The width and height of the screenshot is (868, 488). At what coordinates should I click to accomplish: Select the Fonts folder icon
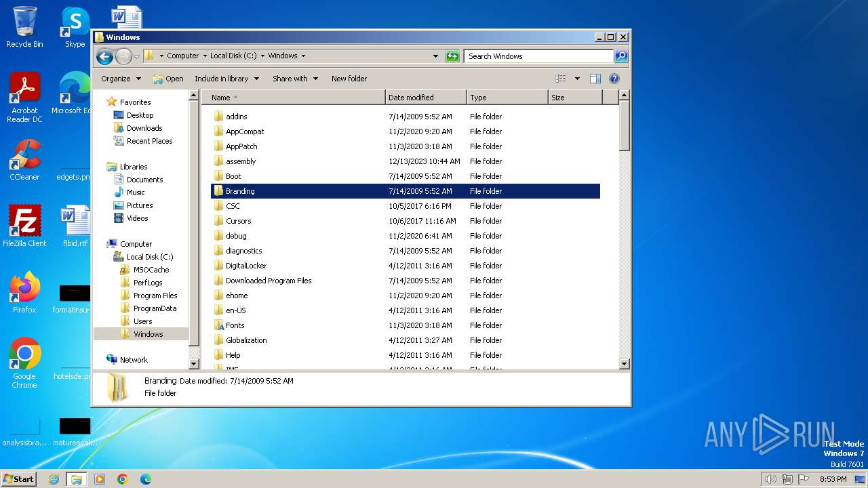[x=218, y=325]
